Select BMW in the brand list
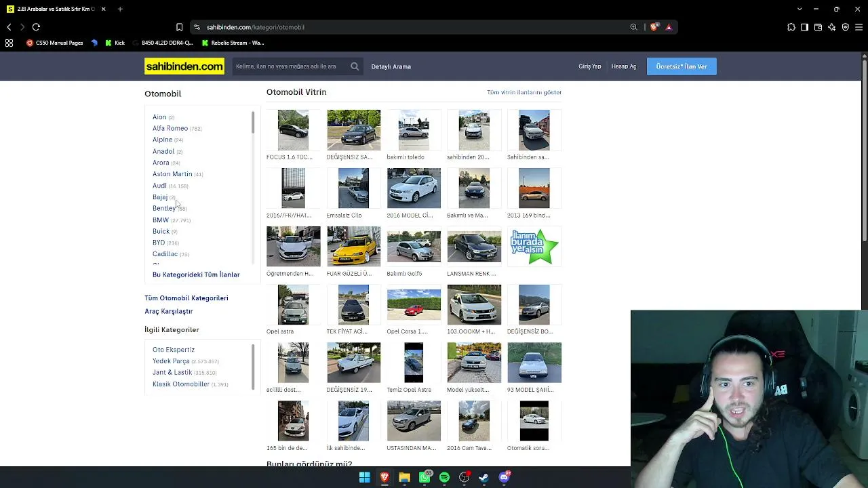 click(161, 220)
